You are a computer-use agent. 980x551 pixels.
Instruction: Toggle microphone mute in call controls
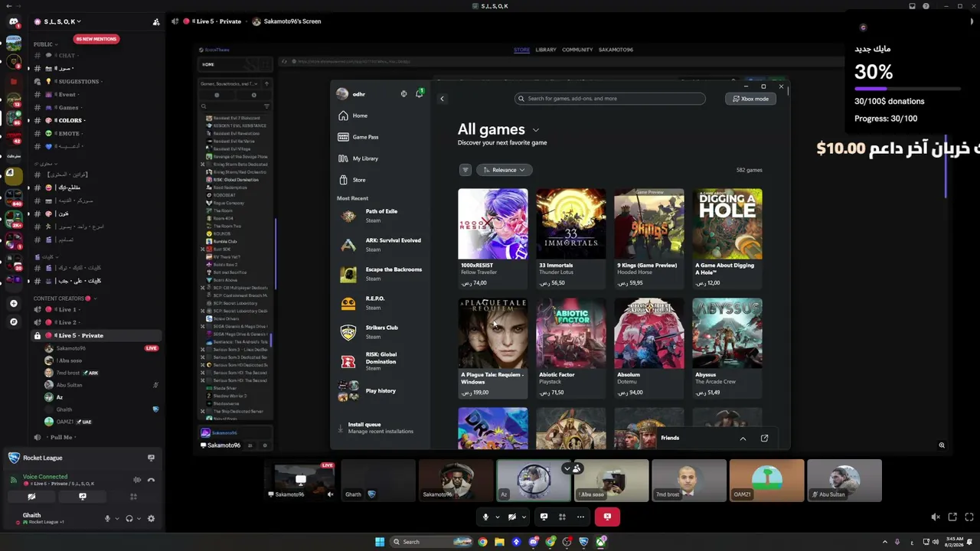click(x=485, y=517)
